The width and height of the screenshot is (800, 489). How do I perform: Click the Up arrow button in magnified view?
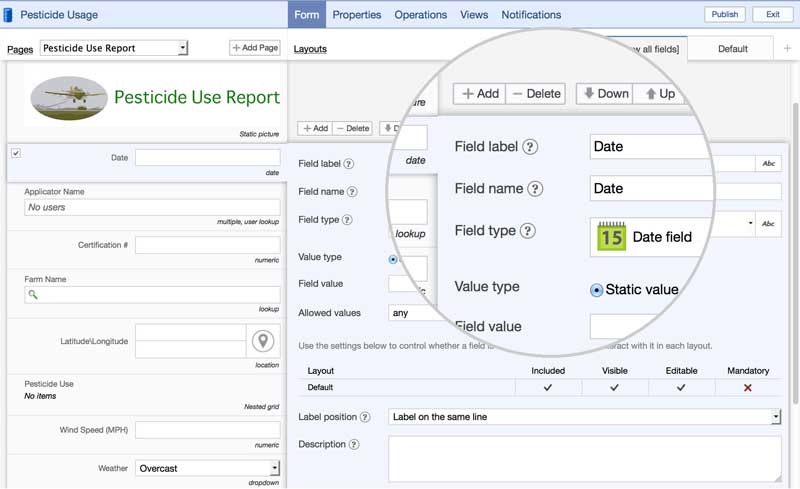pyautogui.click(x=661, y=94)
